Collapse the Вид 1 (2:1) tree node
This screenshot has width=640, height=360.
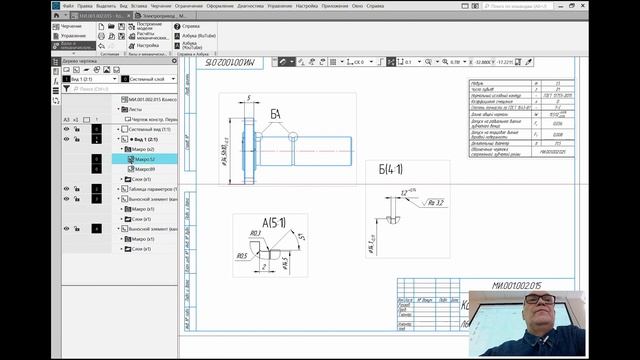click(119, 139)
